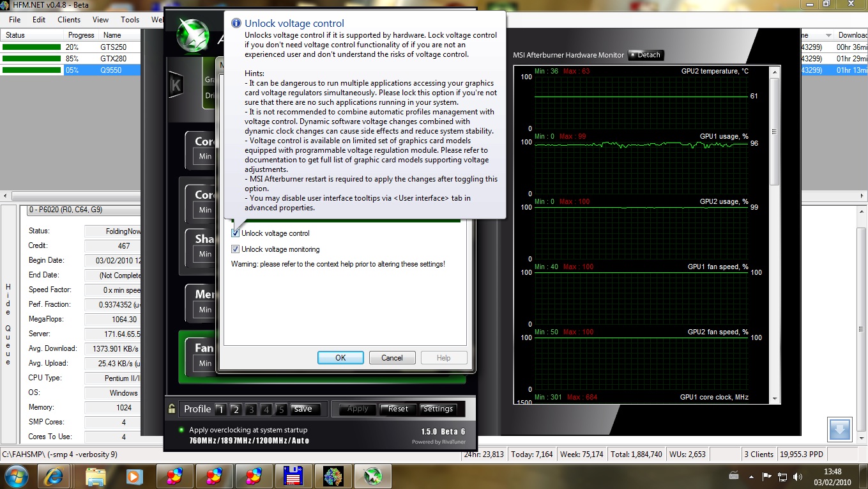Open Action Center flag tray icon
868x489 pixels.
click(767, 476)
